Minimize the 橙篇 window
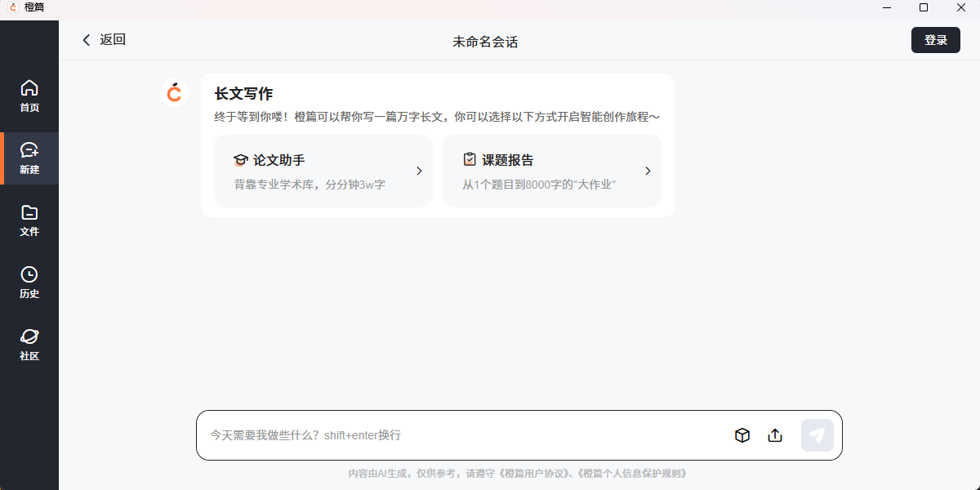 (x=887, y=7)
